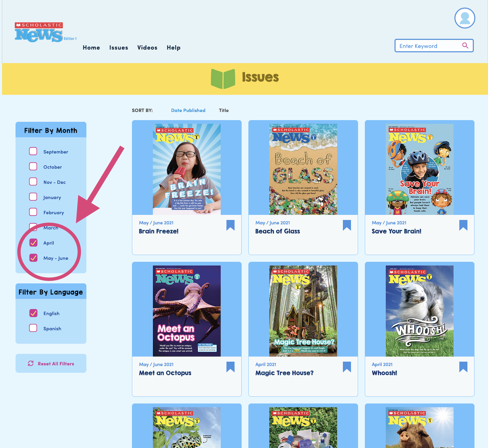
Task: Click the magnifying glass search icon
Action: [465, 46]
